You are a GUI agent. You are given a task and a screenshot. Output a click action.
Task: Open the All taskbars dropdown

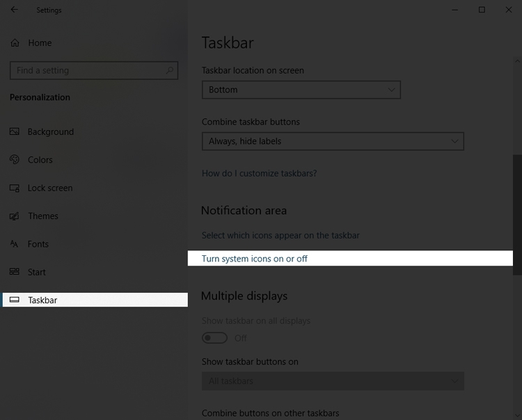[x=333, y=381]
